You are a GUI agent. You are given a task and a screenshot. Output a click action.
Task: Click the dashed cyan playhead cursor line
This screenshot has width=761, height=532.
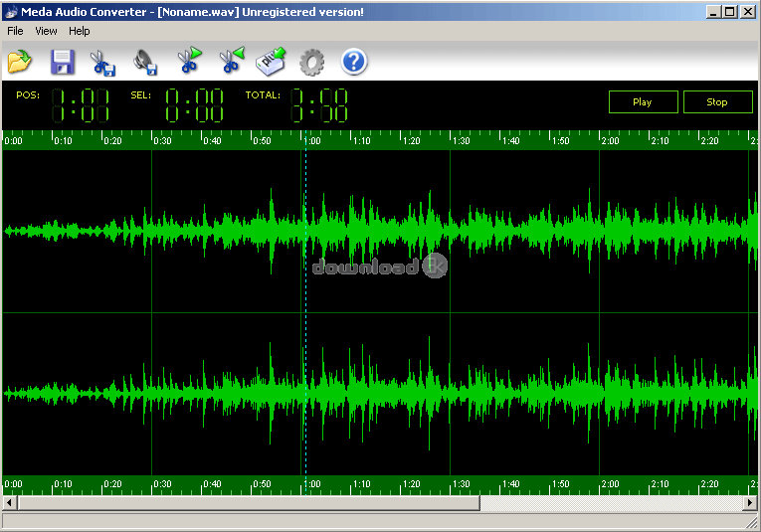[305, 313]
